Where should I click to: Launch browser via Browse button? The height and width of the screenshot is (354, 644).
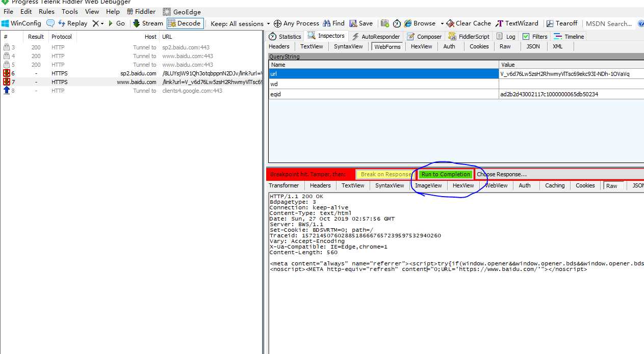[x=420, y=23]
